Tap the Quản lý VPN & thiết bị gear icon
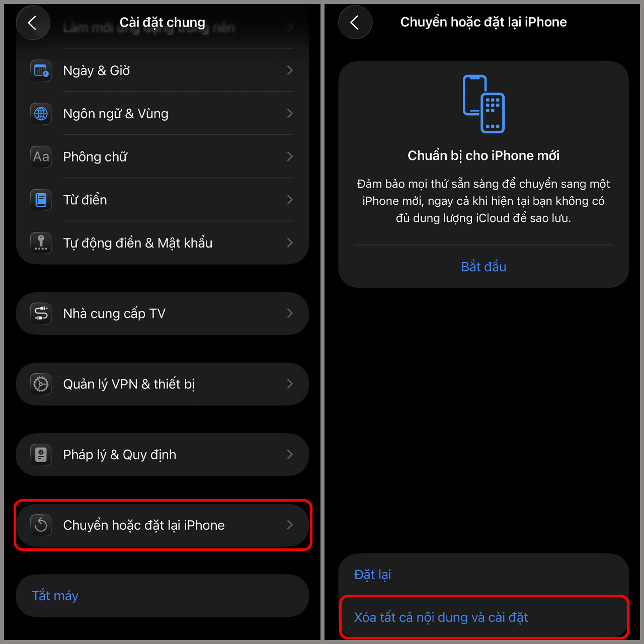Screen dimensions: 644x644 click(x=41, y=384)
